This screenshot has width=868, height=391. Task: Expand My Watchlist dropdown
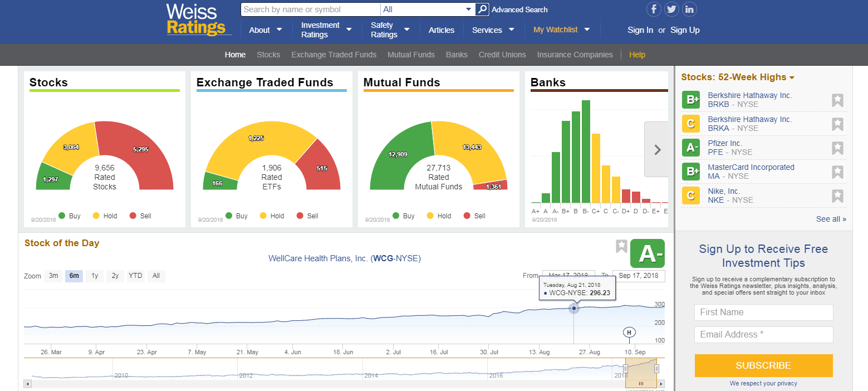pos(561,30)
